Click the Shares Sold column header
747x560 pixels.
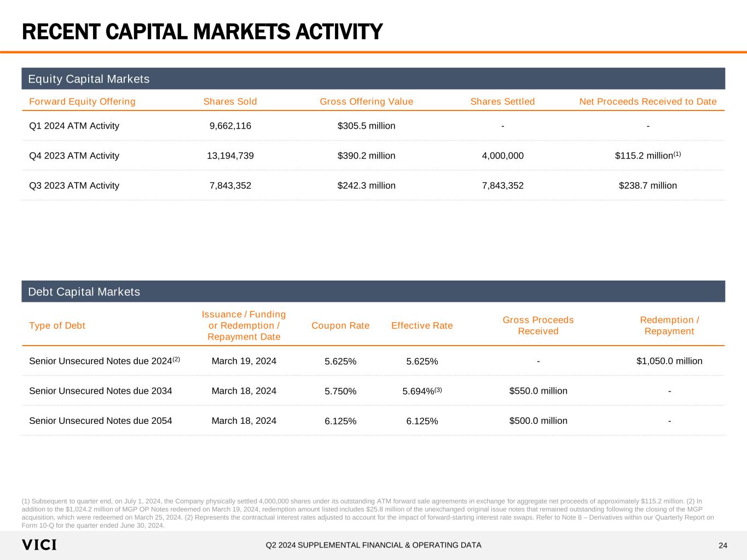click(230, 102)
